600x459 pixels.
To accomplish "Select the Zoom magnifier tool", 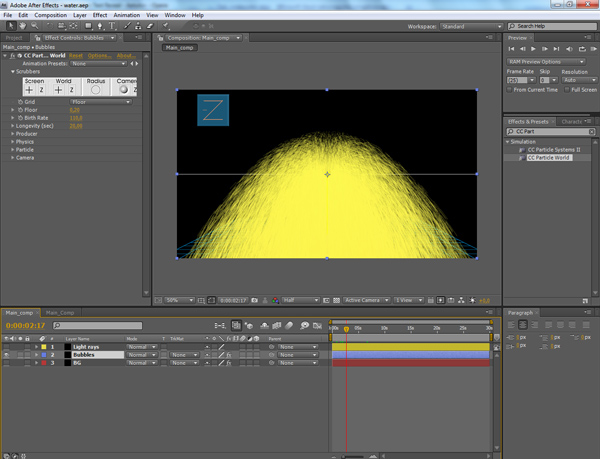I will [x=34, y=26].
